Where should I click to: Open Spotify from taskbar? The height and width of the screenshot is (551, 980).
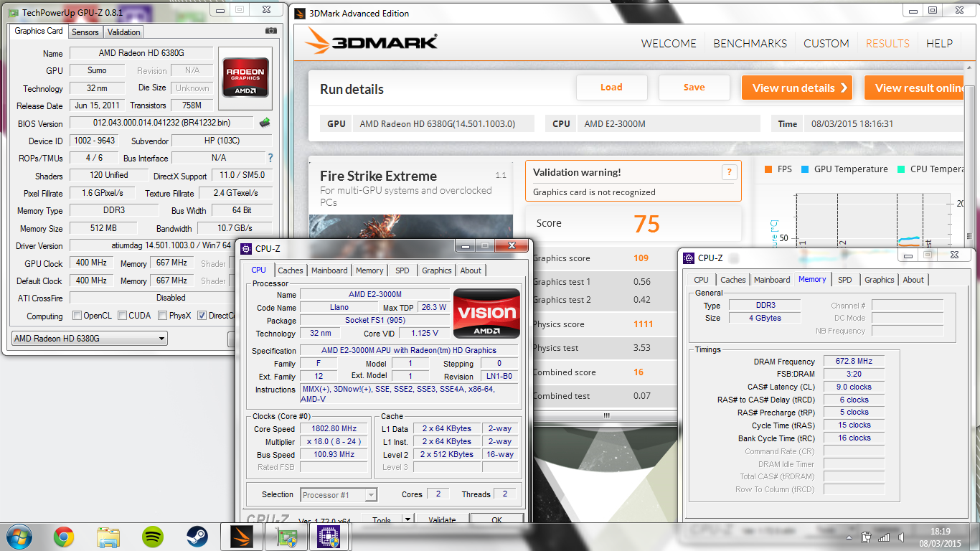pyautogui.click(x=153, y=536)
